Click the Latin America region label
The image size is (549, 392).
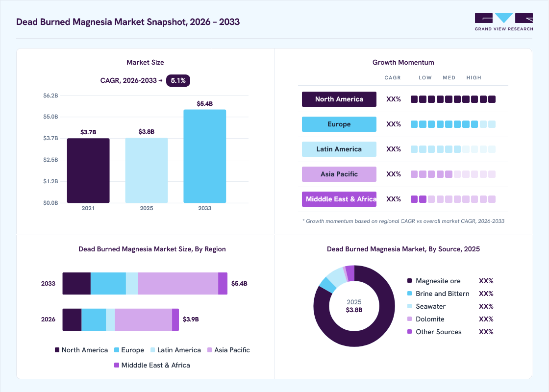click(339, 149)
